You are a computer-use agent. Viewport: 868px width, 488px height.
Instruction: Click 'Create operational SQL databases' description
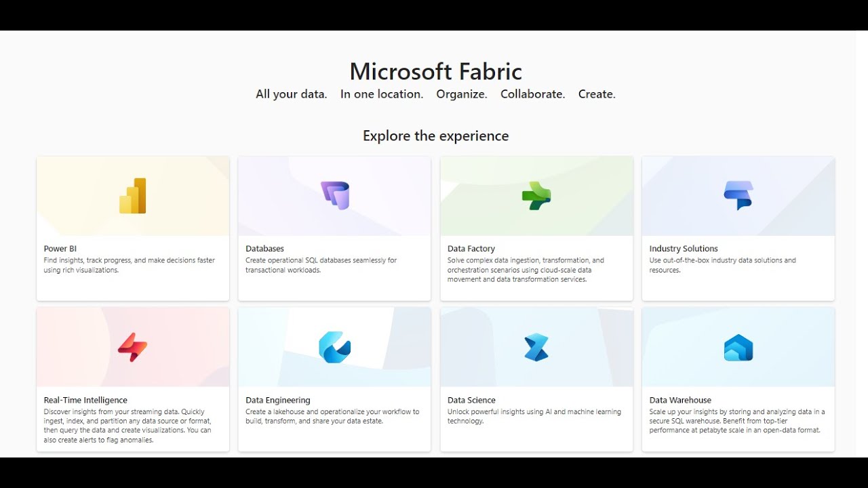321,265
